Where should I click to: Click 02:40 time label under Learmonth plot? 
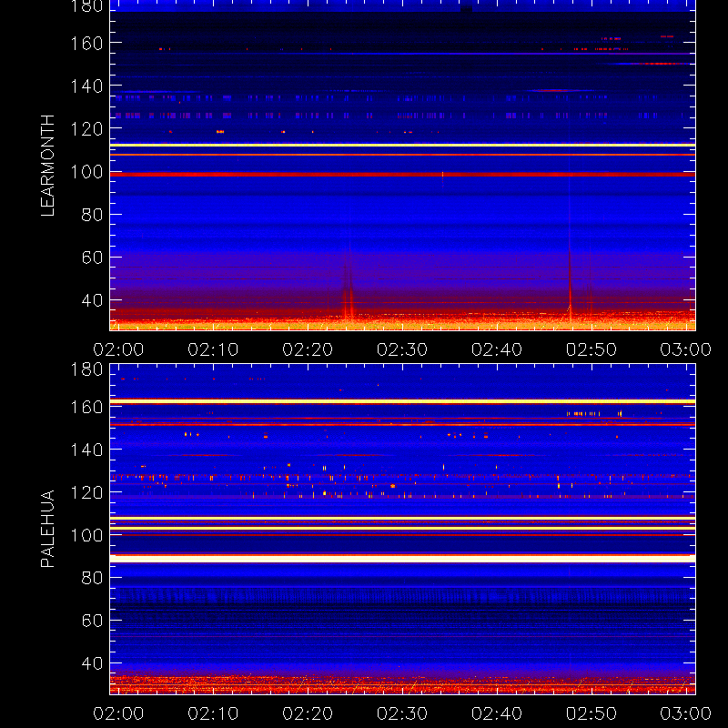(497, 349)
